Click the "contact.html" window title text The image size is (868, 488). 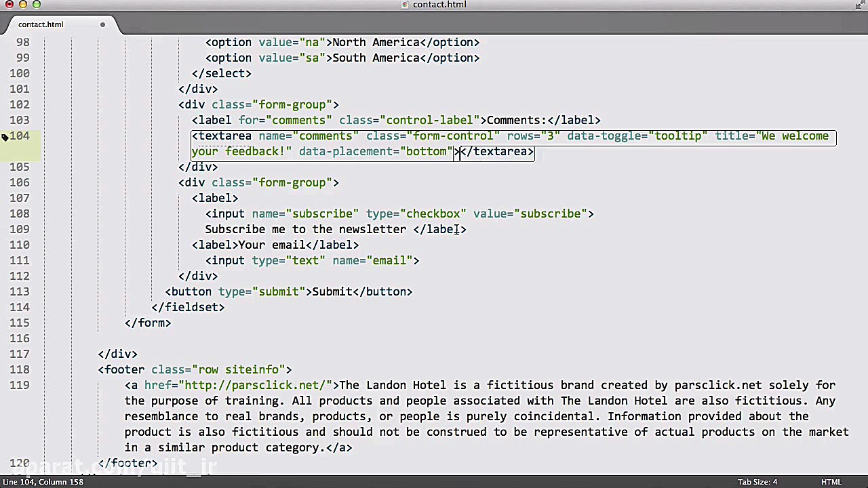tap(439, 5)
